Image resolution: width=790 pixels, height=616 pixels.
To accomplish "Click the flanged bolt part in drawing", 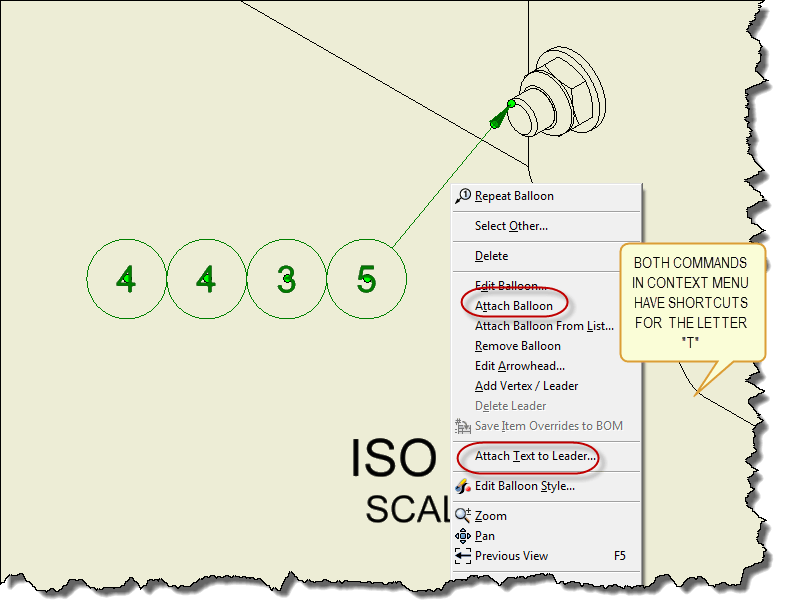I will click(x=557, y=91).
